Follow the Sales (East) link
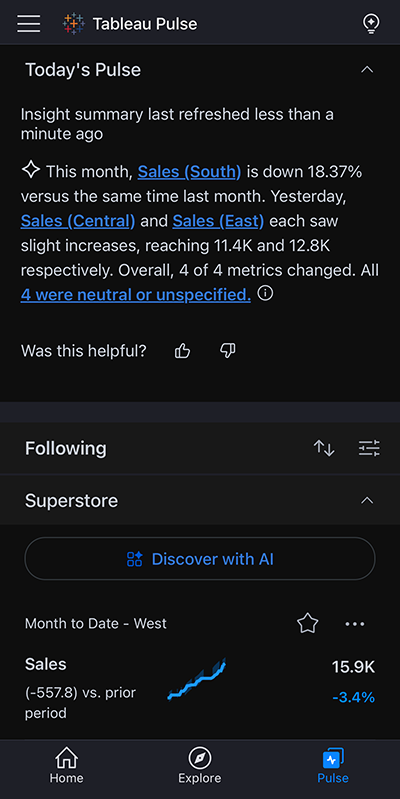 tap(219, 221)
